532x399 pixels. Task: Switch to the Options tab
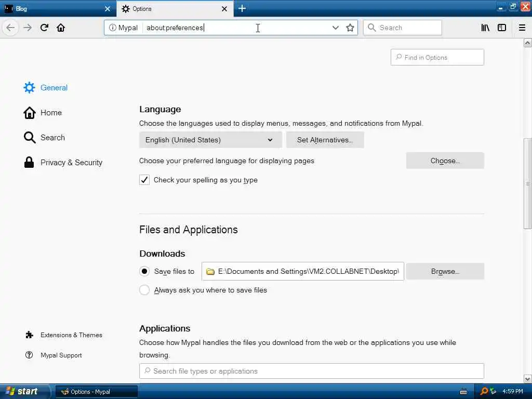pyautogui.click(x=169, y=9)
